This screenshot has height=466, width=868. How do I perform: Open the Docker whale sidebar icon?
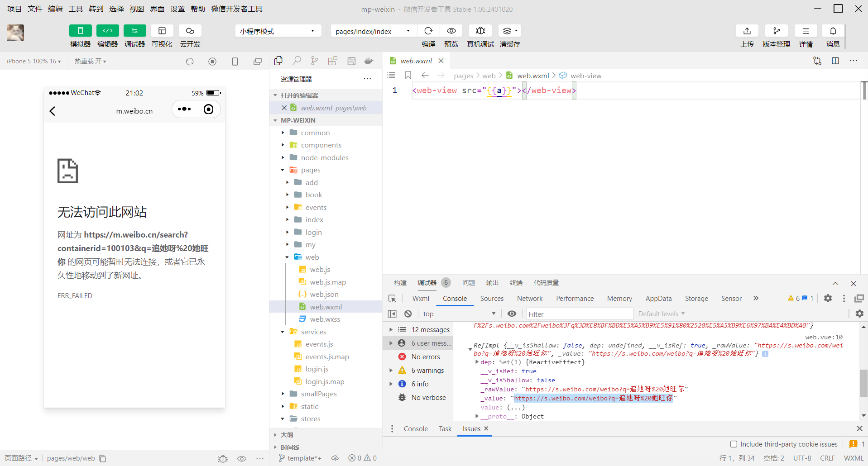coord(369,61)
